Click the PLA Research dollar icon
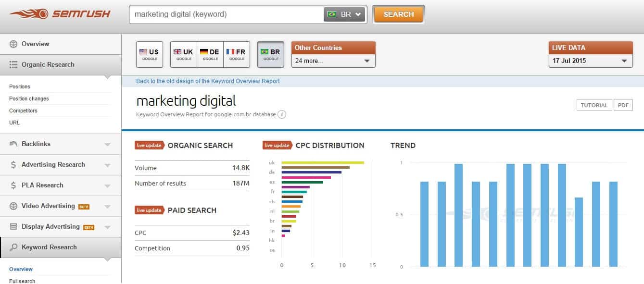 pyautogui.click(x=13, y=185)
